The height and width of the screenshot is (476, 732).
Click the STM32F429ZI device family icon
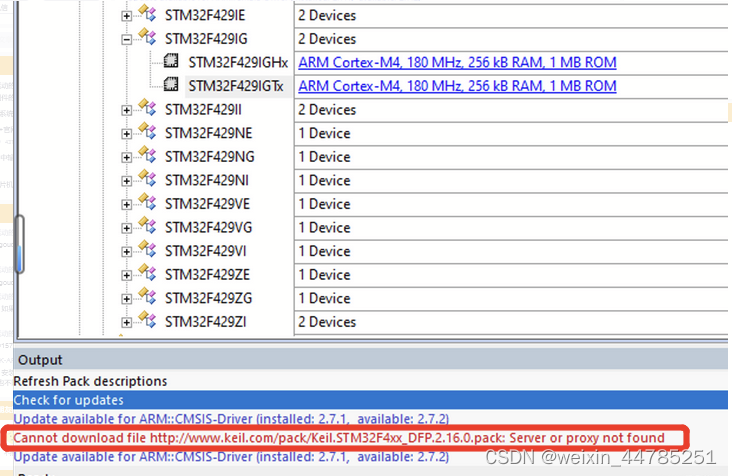[x=148, y=320]
